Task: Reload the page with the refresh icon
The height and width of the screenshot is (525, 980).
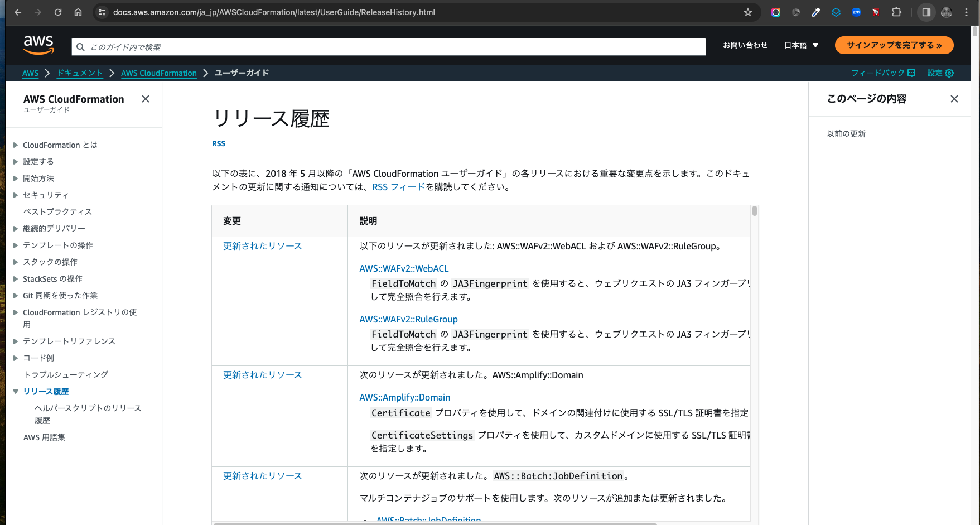Action: click(58, 12)
